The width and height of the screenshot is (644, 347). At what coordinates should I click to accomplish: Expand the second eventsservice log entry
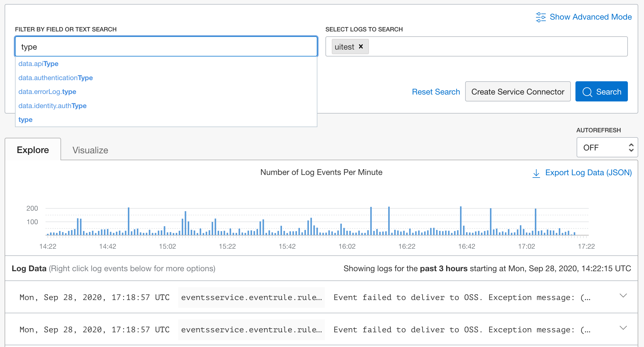coord(623,328)
